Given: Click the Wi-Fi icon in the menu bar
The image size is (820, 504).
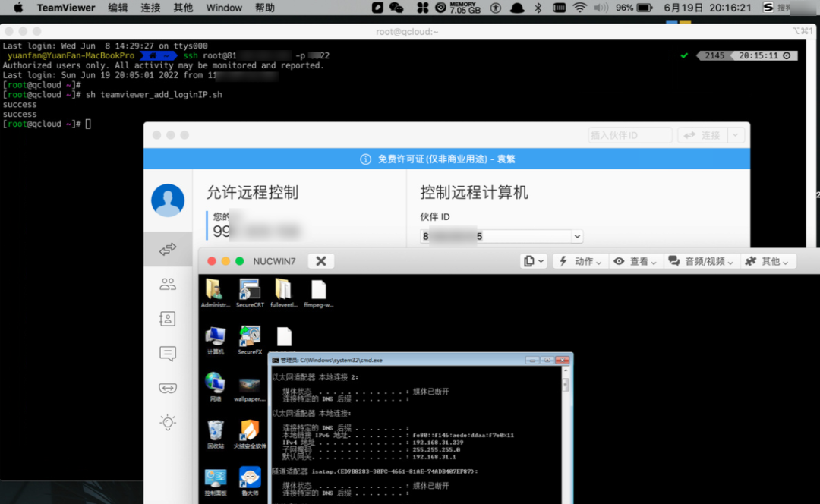Looking at the screenshot, I should tap(579, 8).
